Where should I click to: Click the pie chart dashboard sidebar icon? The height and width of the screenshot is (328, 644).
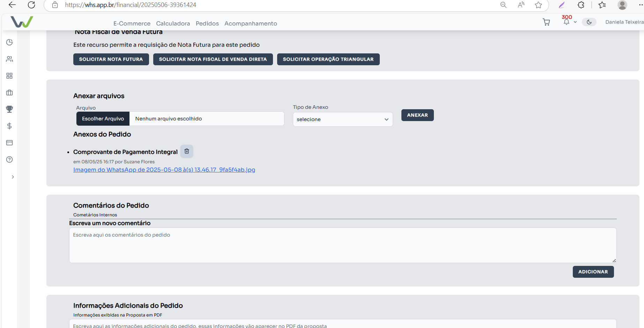coord(9,42)
